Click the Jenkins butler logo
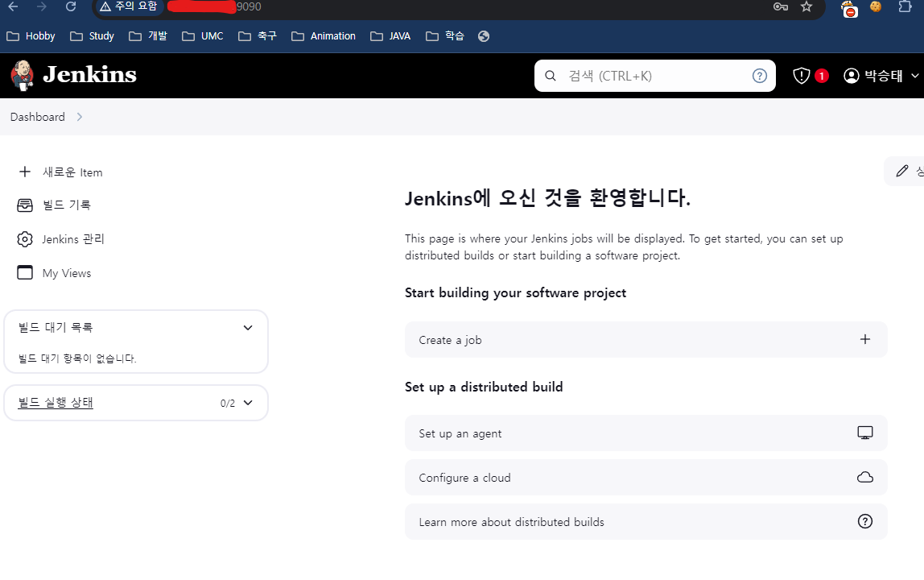924x580 pixels. click(22, 76)
